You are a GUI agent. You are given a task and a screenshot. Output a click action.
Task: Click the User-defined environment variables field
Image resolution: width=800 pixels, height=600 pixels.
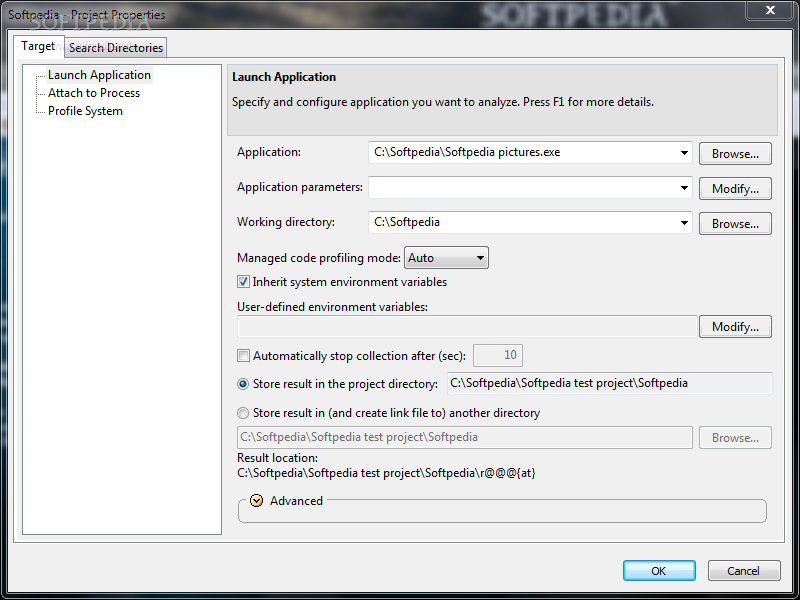point(467,327)
